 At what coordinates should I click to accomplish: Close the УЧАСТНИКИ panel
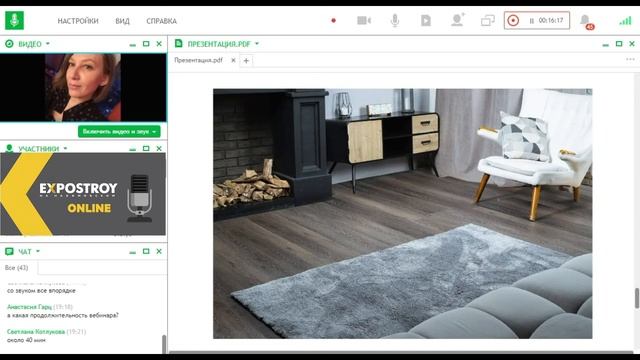(x=159, y=148)
